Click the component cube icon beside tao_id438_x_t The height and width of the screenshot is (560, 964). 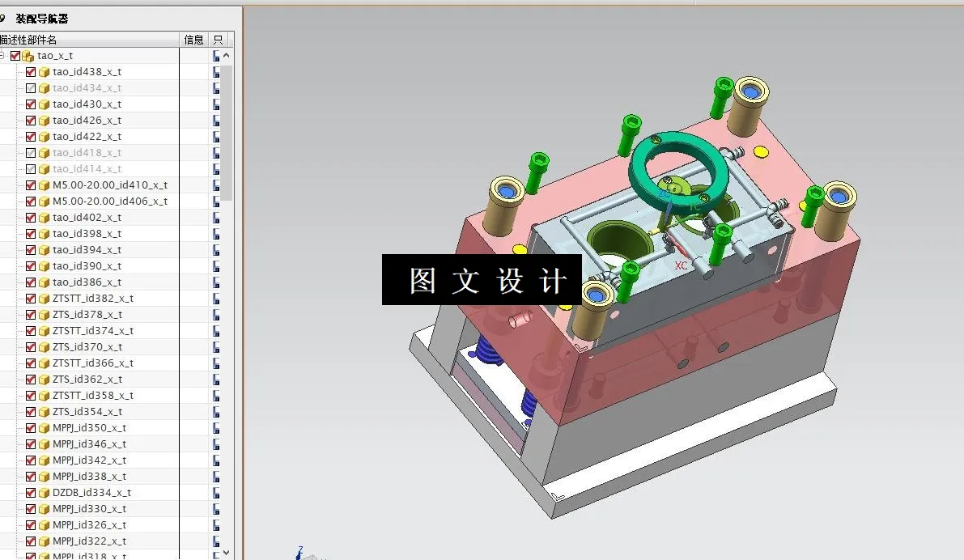coord(43,71)
